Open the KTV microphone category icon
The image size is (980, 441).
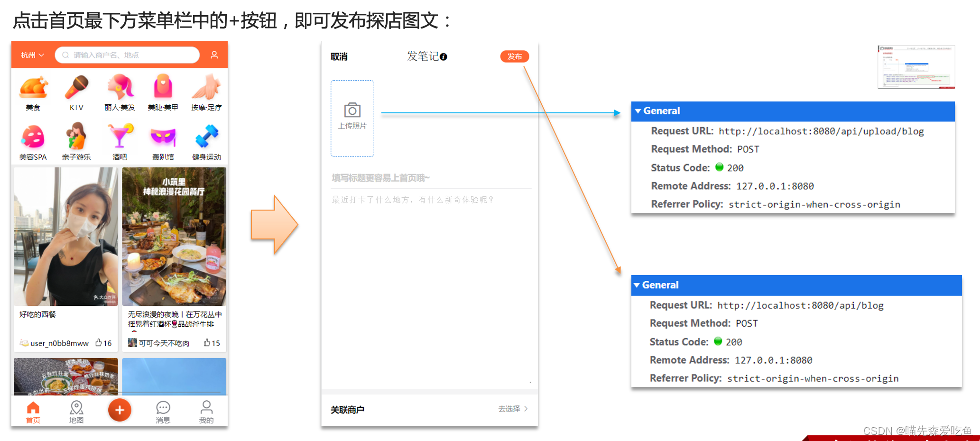pyautogui.click(x=77, y=87)
